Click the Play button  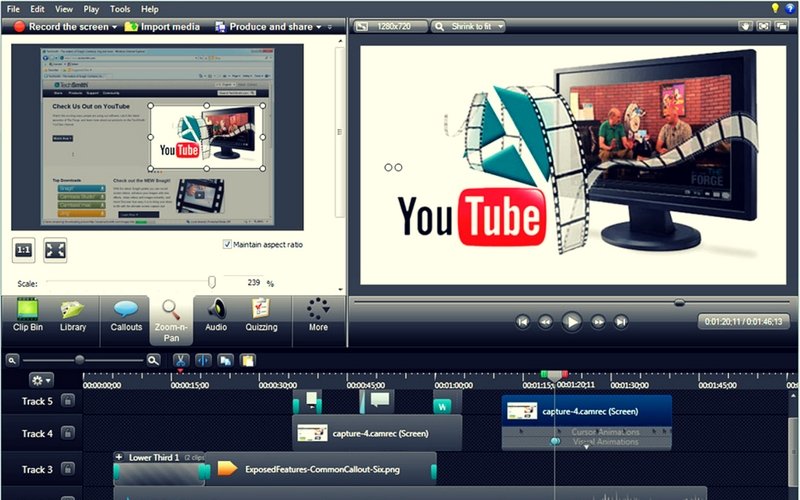571,322
